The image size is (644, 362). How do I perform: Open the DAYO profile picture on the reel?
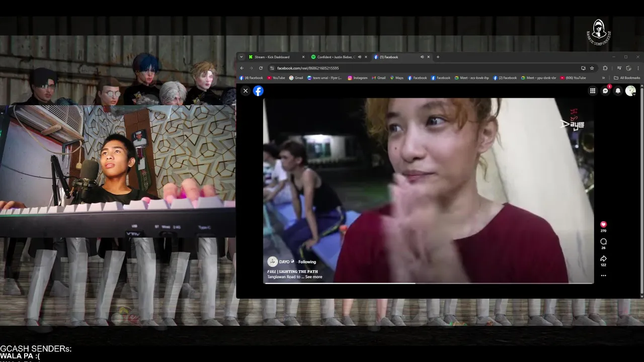point(272,261)
